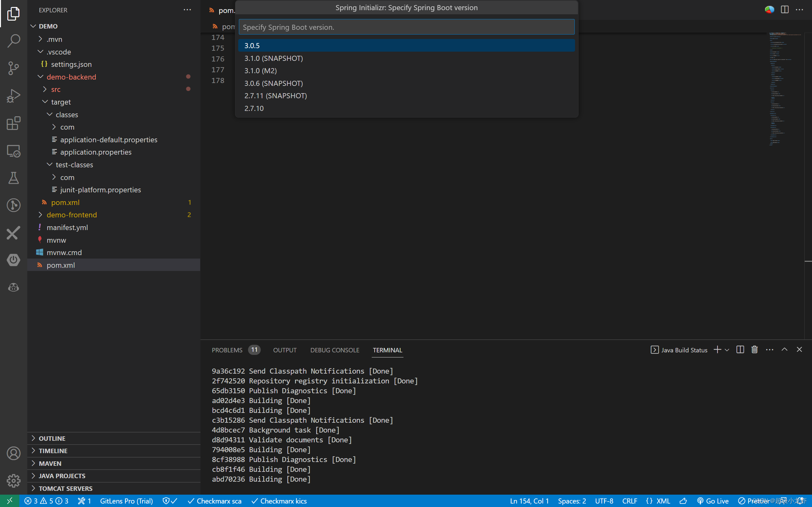
Task: Open the Testing view
Action: tap(13, 178)
